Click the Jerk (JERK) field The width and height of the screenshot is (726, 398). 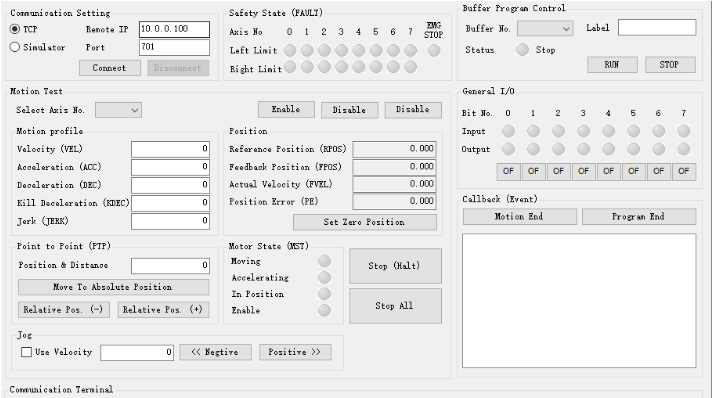pos(170,221)
